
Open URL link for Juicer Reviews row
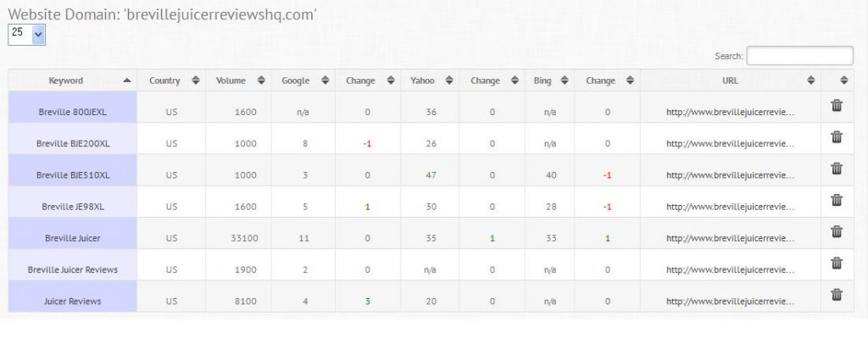point(731,302)
